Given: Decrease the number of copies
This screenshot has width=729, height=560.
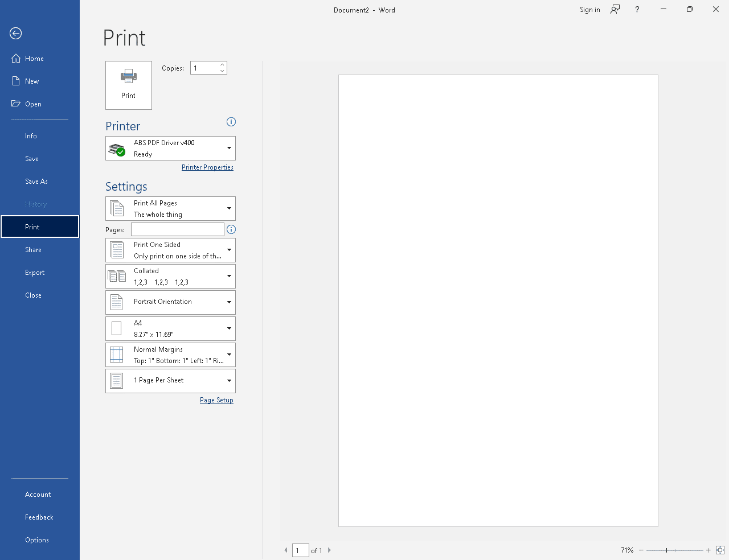Looking at the screenshot, I should 222,71.
